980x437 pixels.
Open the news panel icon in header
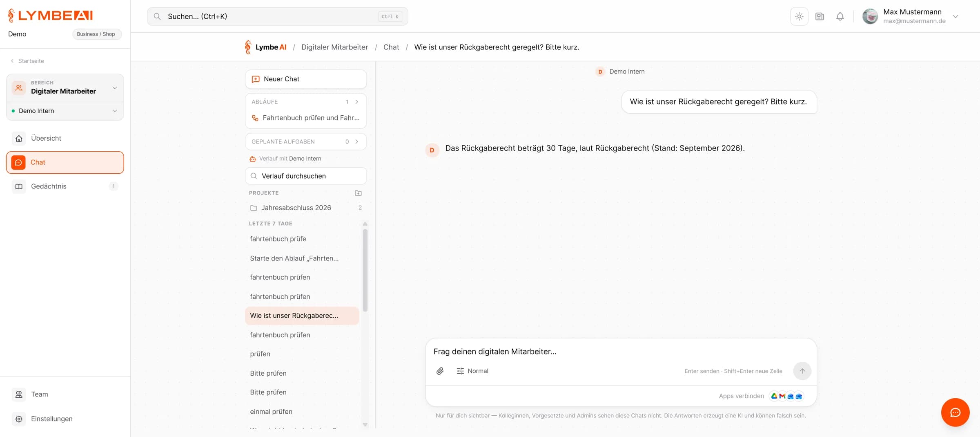pyautogui.click(x=820, y=16)
